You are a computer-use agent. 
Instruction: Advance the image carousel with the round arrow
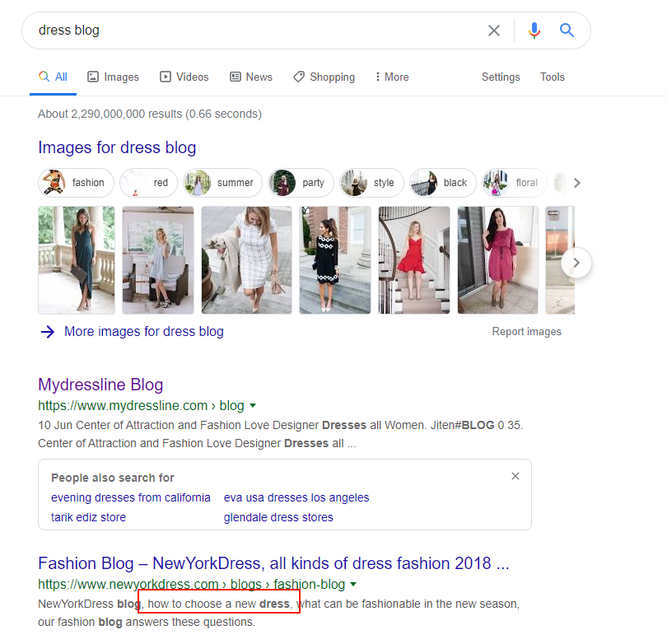(x=576, y=263)
